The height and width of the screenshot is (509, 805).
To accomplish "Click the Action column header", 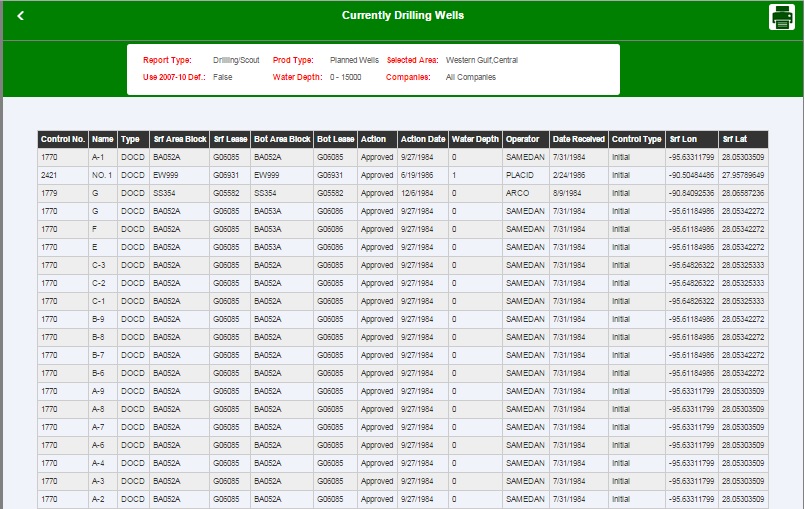I will click(377, 139).
